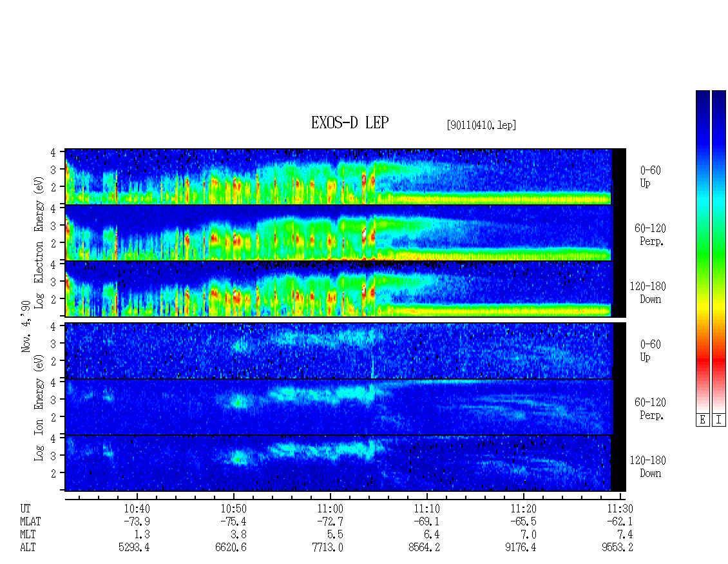Click the electron 60-120 Perp. spectrogram panel
The width and height of the screenshot is (728, 564).
(x=345, y=233)
